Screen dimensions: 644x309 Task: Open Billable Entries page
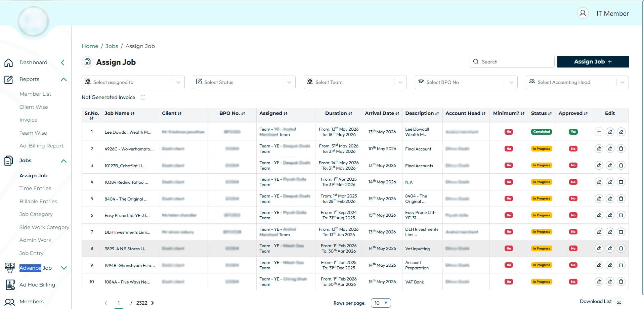coord(38,202)
